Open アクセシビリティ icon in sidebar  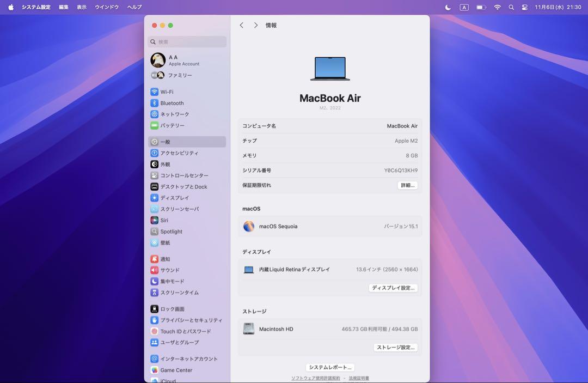[x=154, y=153]
